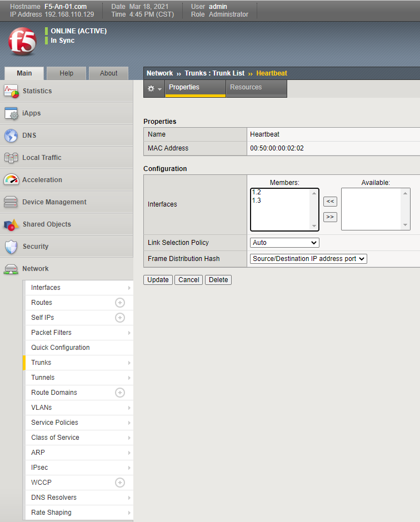The height and width of the screenshot is (522, 420).
Task: Create new Self IP with plus icon
Action: click(x=119, y=318)
